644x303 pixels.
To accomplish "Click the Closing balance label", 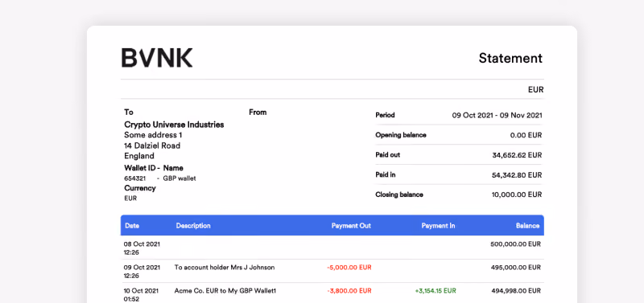I will pyautogui.click(x=398, y=194).
